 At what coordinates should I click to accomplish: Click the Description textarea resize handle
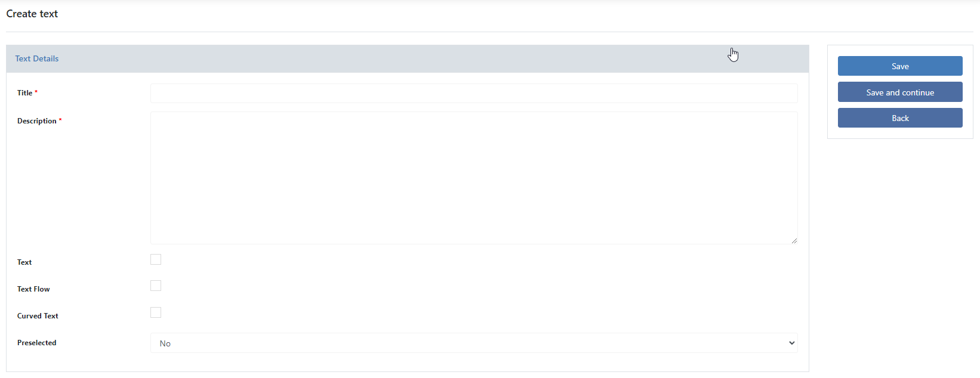click(794, 240)
